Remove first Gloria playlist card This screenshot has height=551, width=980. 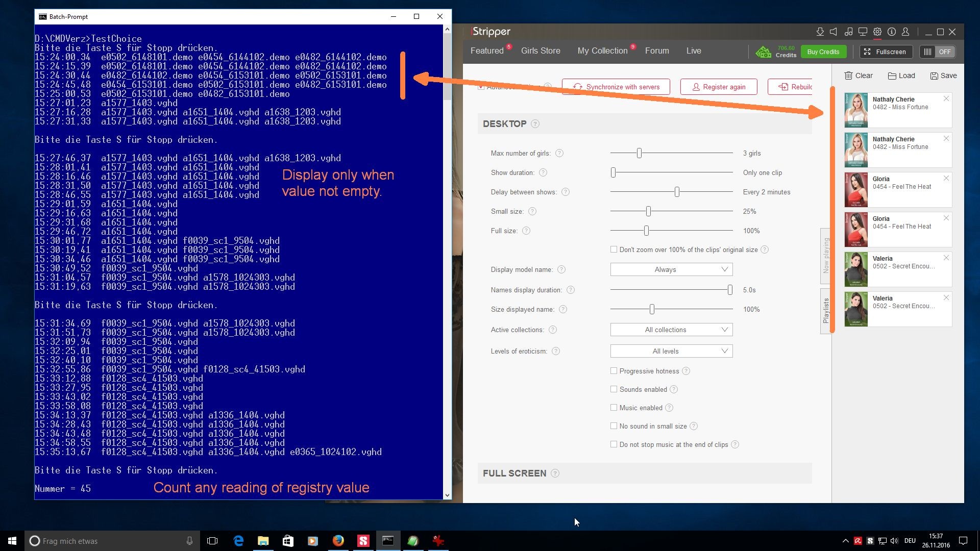point(946,178)
